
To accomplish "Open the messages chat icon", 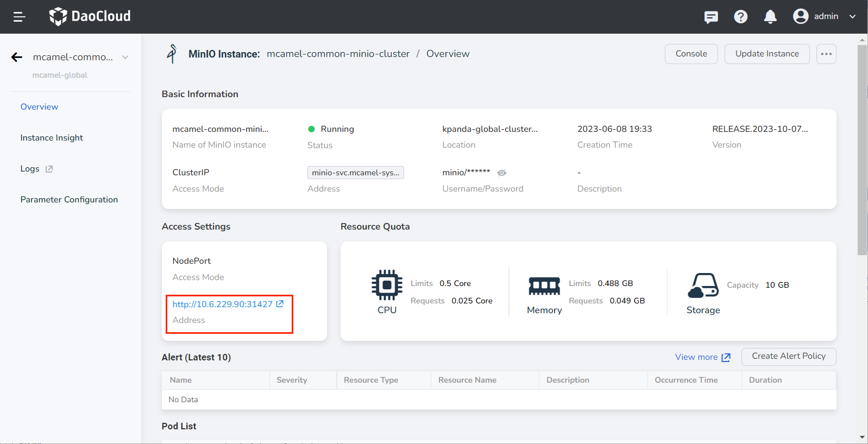I will click(710, 17).
